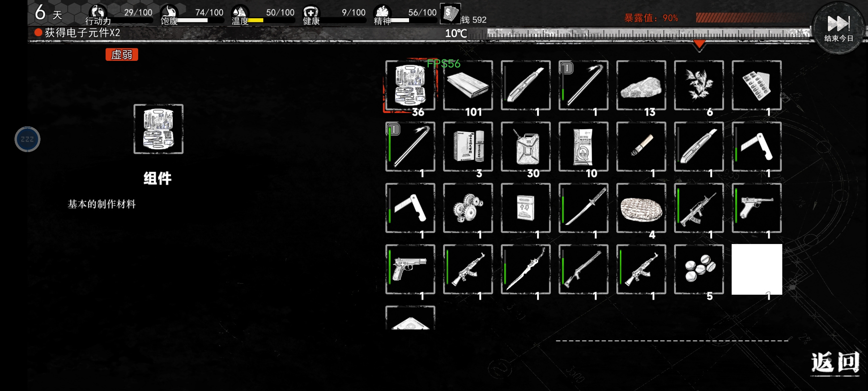This screenshot has width=868, height=391.
Task: Click the 钱 592 money amount
Action: pos(474,20)
